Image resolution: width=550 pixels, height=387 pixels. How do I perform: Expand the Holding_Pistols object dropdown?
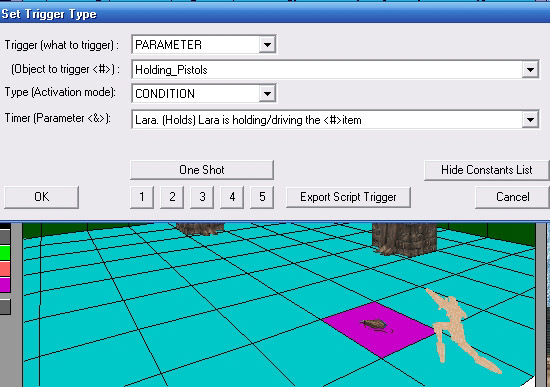click(x=530, y=69)
